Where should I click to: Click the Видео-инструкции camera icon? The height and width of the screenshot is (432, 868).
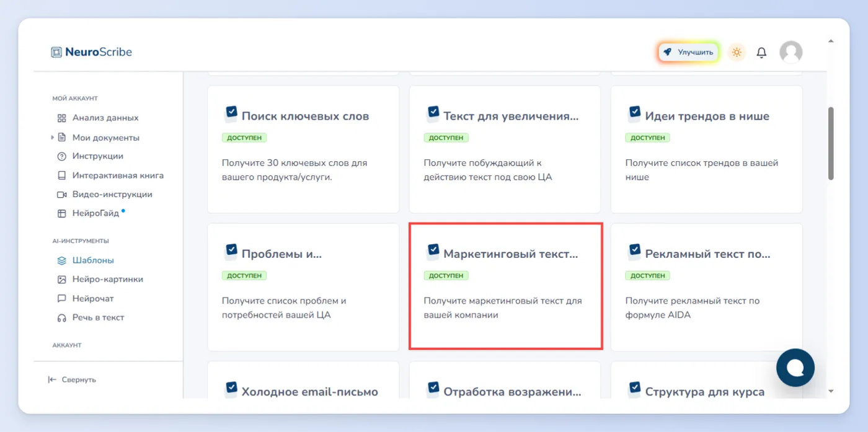click(x=61, y=194)
